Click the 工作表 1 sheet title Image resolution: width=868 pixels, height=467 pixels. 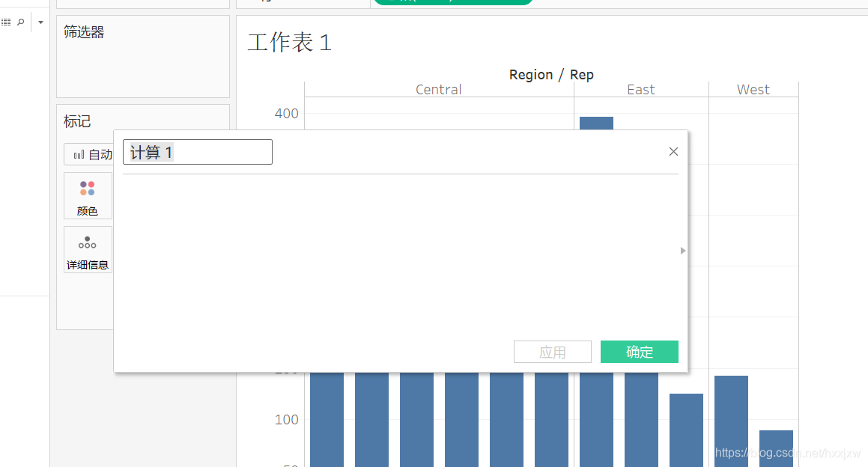pyautogui.click(x=290, y=43)
